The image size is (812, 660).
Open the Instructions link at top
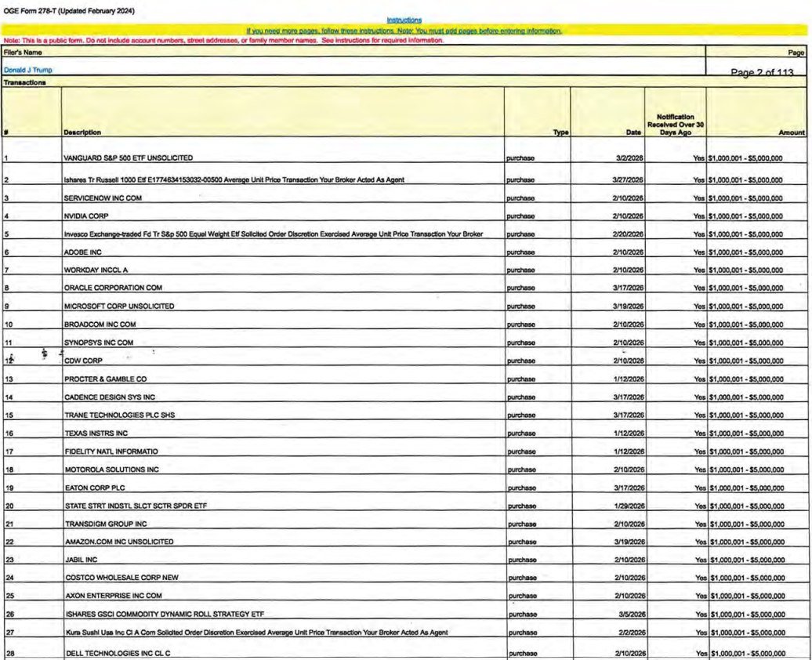point(404,20)
